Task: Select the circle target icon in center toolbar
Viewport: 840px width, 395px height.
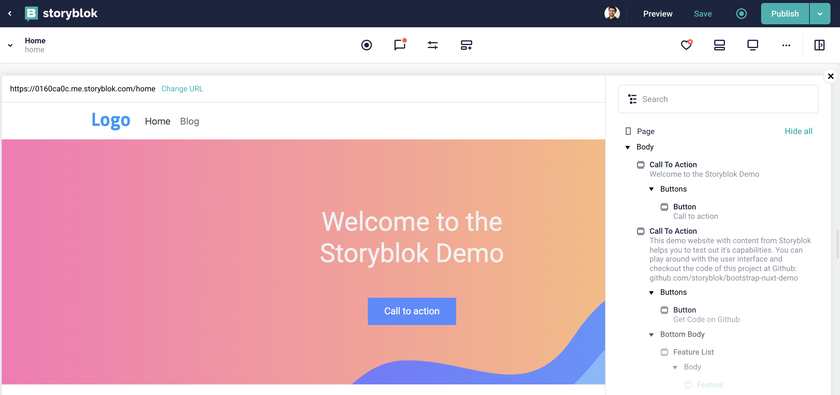Action: (x=366, y=45)
